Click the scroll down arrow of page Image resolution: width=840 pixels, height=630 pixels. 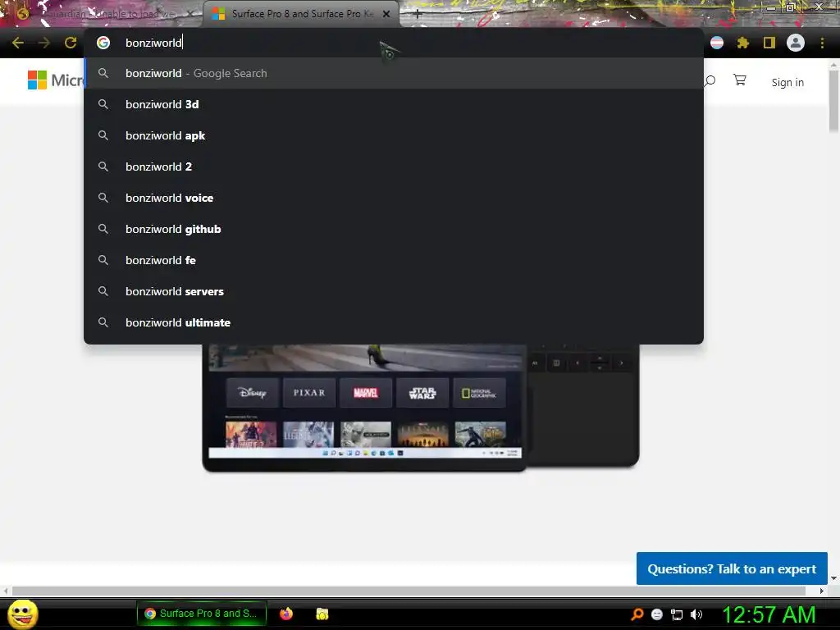point(833,578)
